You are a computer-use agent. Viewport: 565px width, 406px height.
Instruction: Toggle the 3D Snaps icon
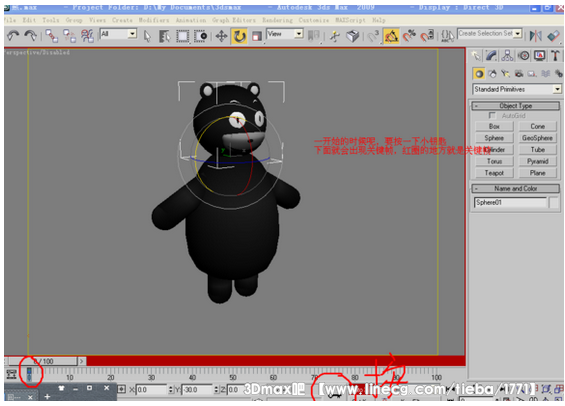(373, 36)
